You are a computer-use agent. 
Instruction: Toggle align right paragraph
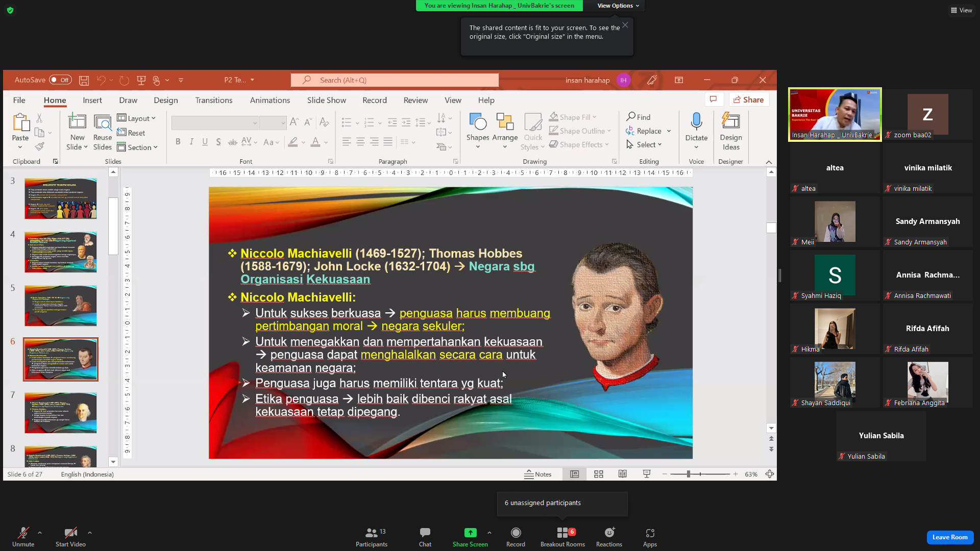[x=374, y=142]
